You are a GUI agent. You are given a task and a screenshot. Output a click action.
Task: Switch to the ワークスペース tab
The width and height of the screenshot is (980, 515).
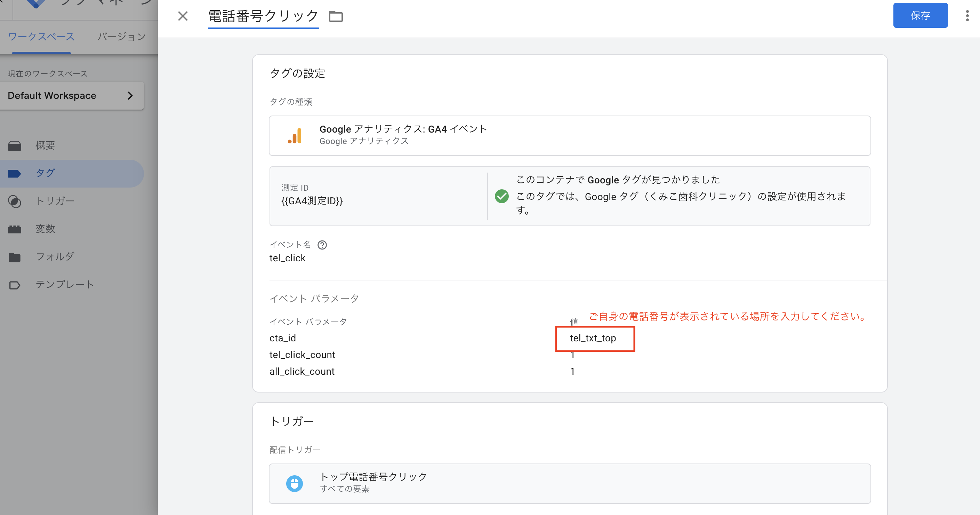(x=41, y=37)
